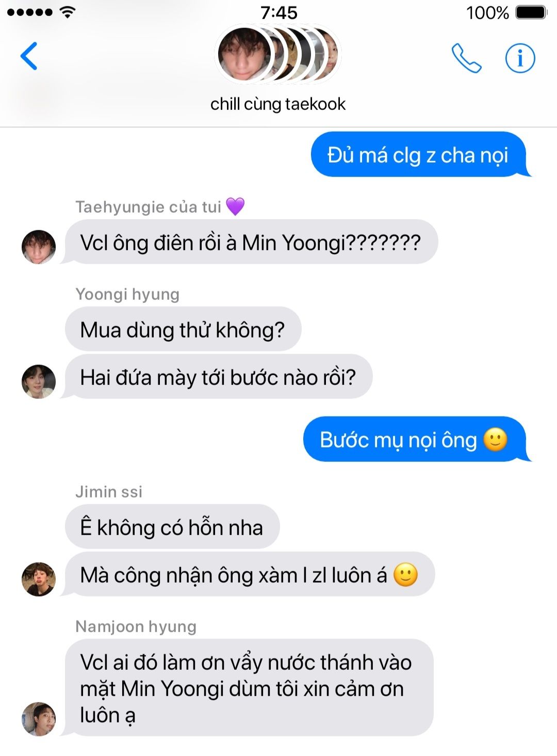The image size is (557, 756).
Task: Tap Jimin ssi's avatar
Action: pos(39,579)
